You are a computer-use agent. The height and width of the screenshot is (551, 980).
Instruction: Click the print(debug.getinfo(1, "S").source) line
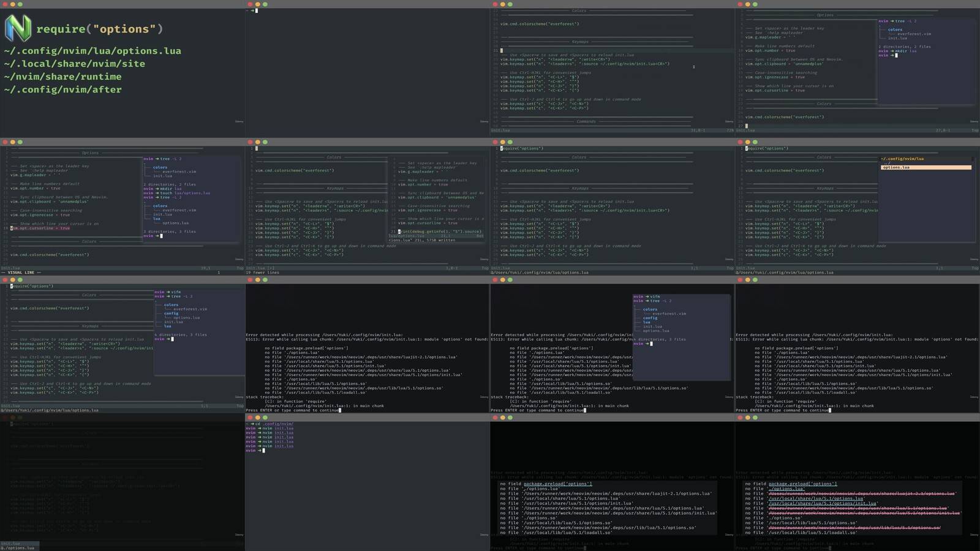tap(440, 231)
